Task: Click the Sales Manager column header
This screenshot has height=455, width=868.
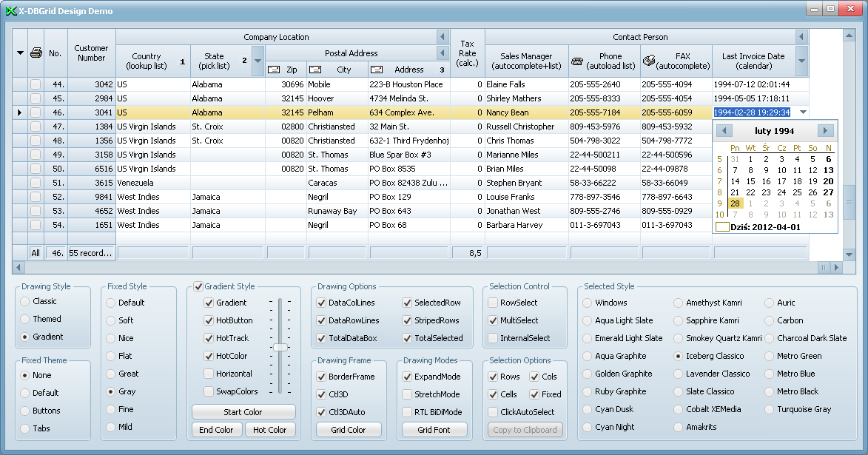Action: coord(526,61)
